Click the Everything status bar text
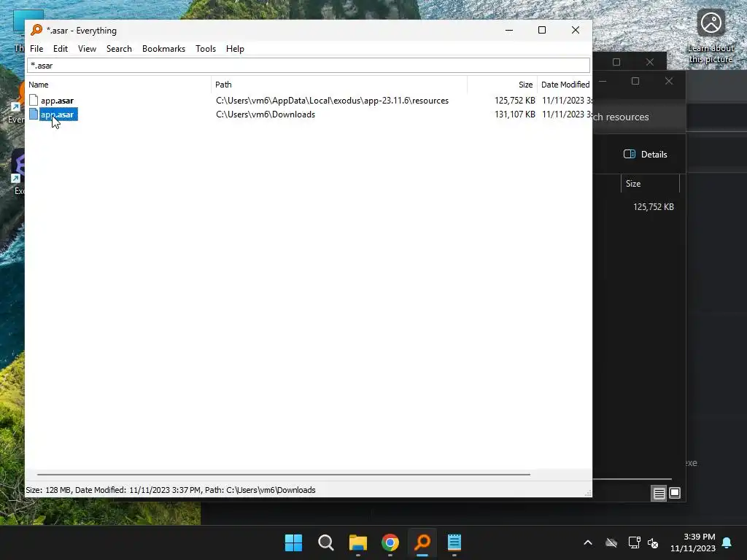 [171, 490]
